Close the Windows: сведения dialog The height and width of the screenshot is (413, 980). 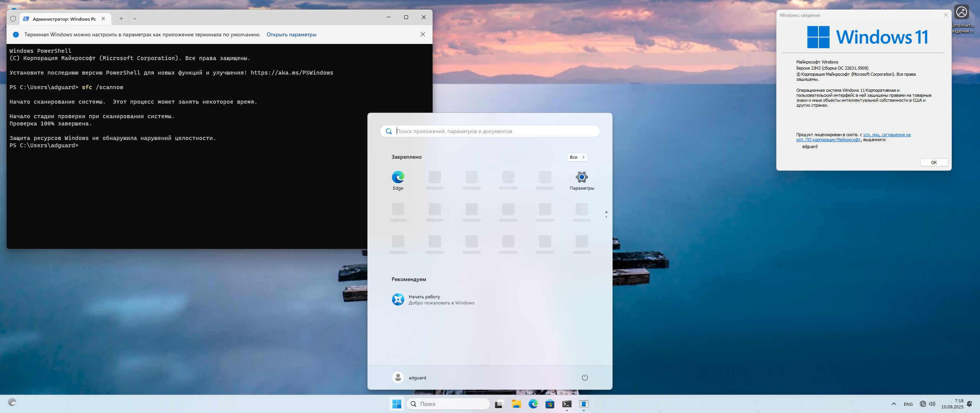(946, 15)
